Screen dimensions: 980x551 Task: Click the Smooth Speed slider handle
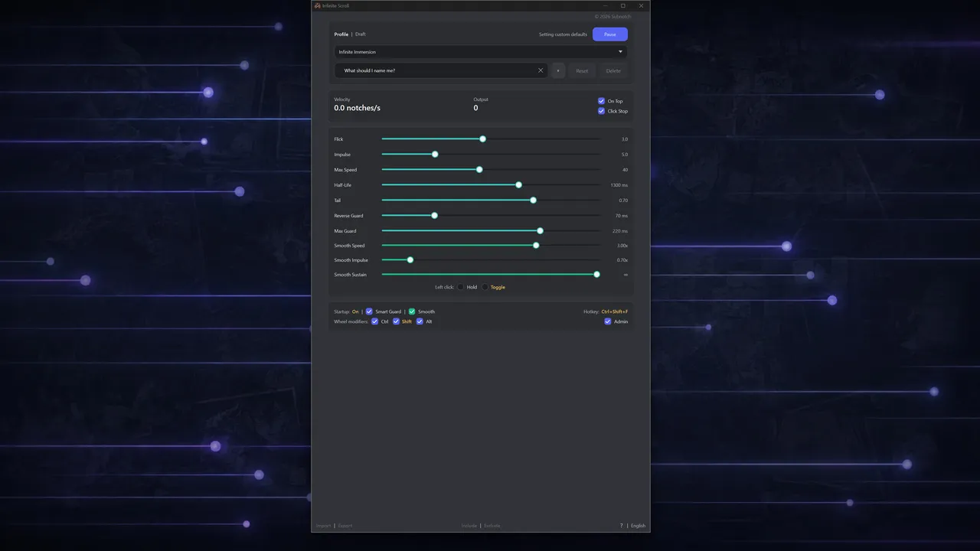pos(536,246)
